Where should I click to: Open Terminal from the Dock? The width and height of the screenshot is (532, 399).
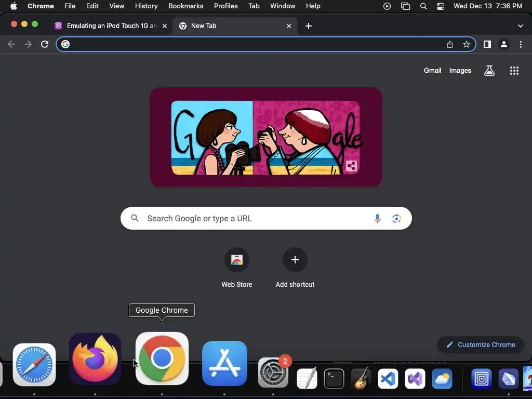point(334,379)
